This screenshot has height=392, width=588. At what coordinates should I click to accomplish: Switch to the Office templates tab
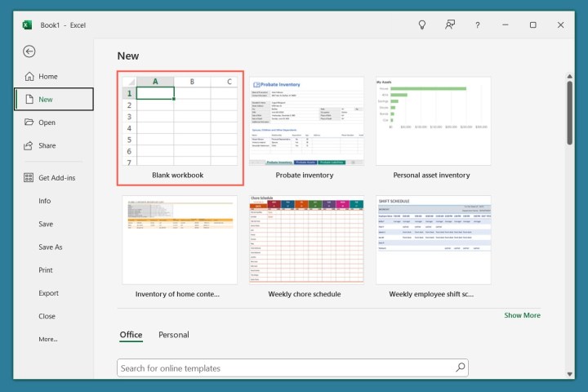(131, 335)
